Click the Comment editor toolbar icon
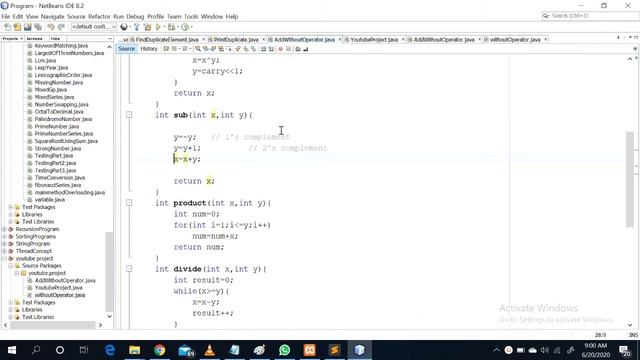The height and width of the screenshot is (360, 640). 298,49
